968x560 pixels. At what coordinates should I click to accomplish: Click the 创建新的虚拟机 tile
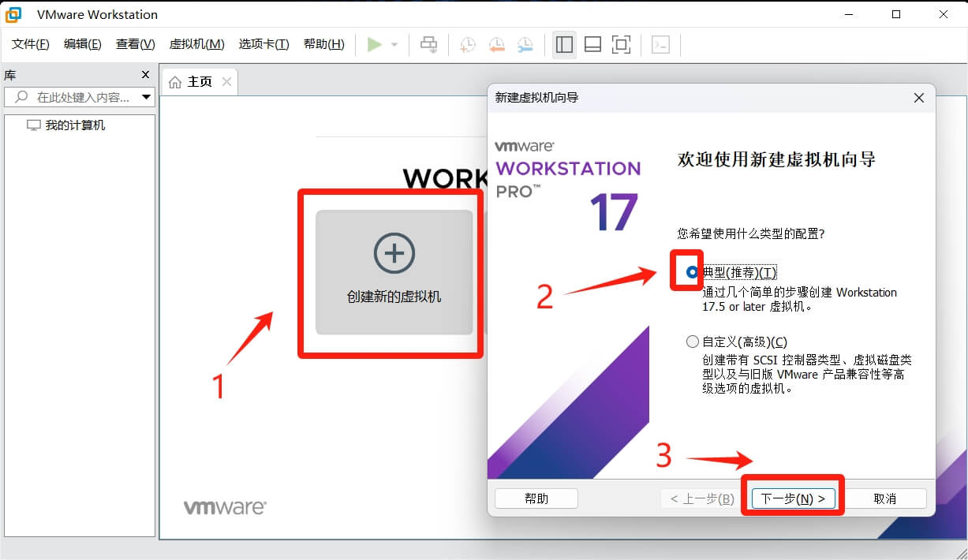click(x=394, y=272)
